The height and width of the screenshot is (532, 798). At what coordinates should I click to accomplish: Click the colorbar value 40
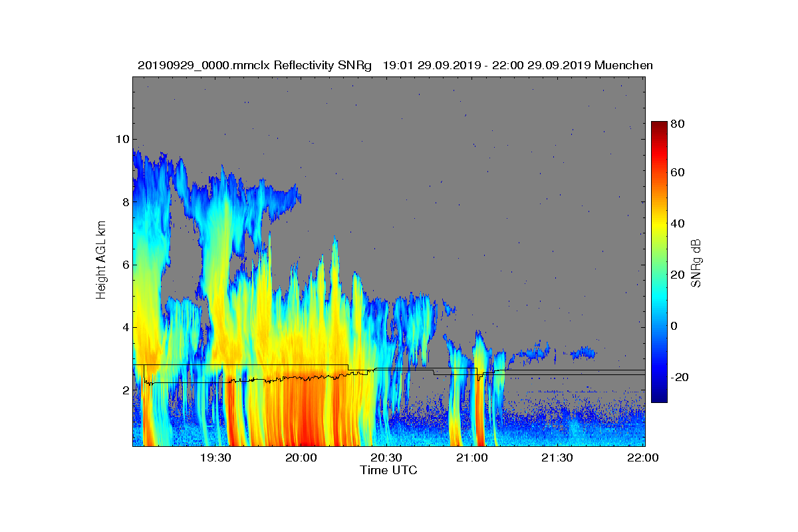coord(678,223)
